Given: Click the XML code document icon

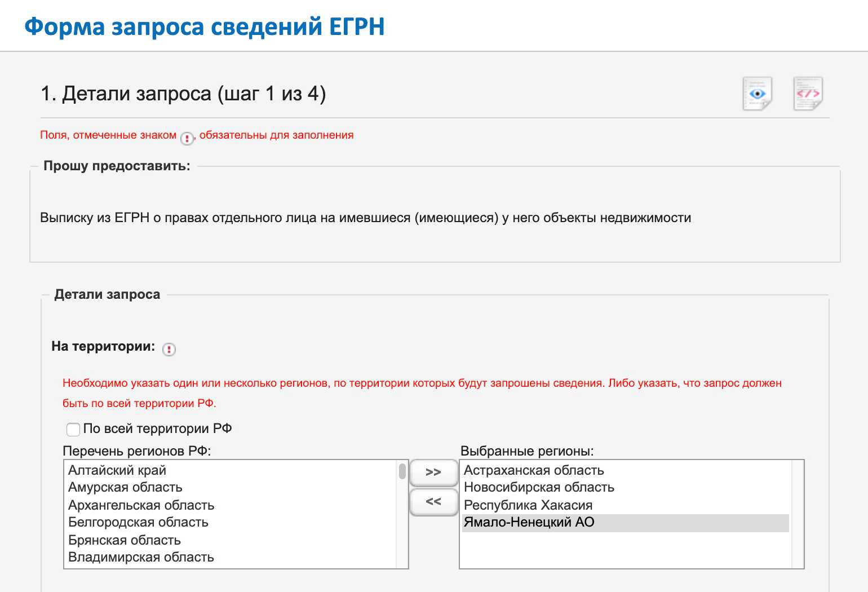Looking at the screenshot, I should coord(808,94).
